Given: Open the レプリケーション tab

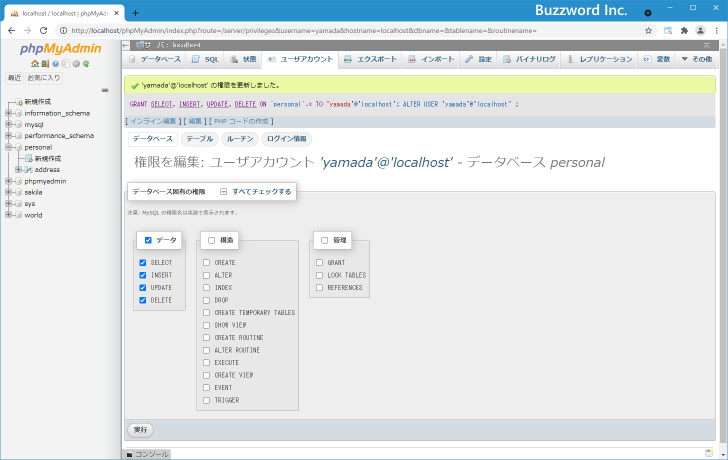Looking at the screenshot, I should [599, 59].
